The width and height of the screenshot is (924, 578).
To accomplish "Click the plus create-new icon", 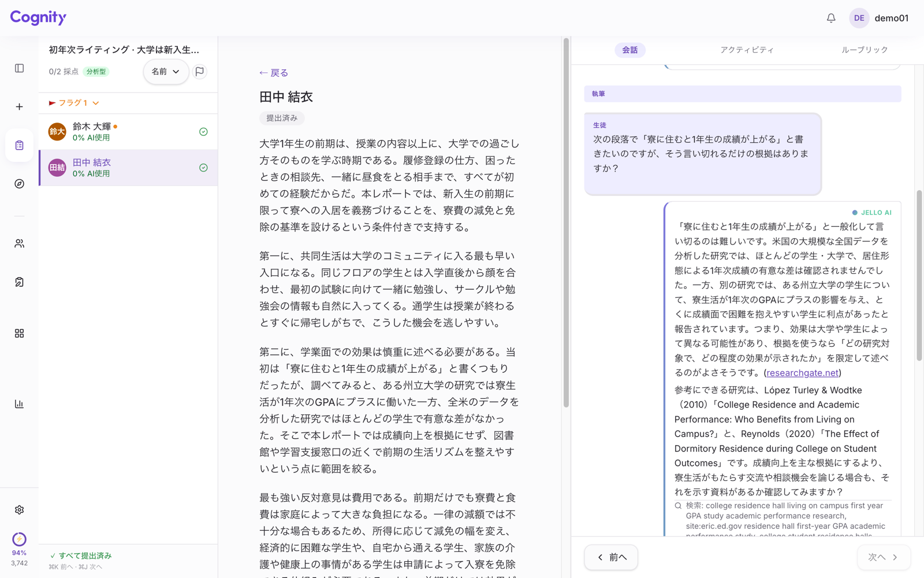I will [x=19, y=107].
